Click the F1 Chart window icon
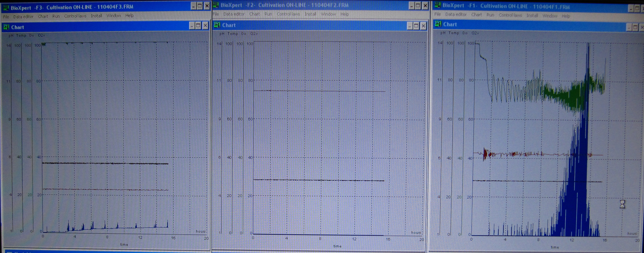 [438, 24]
